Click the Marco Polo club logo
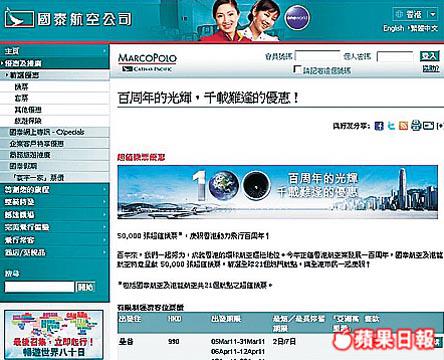The width and height of the screenshot is (444, 360). (x=147, y=62)
